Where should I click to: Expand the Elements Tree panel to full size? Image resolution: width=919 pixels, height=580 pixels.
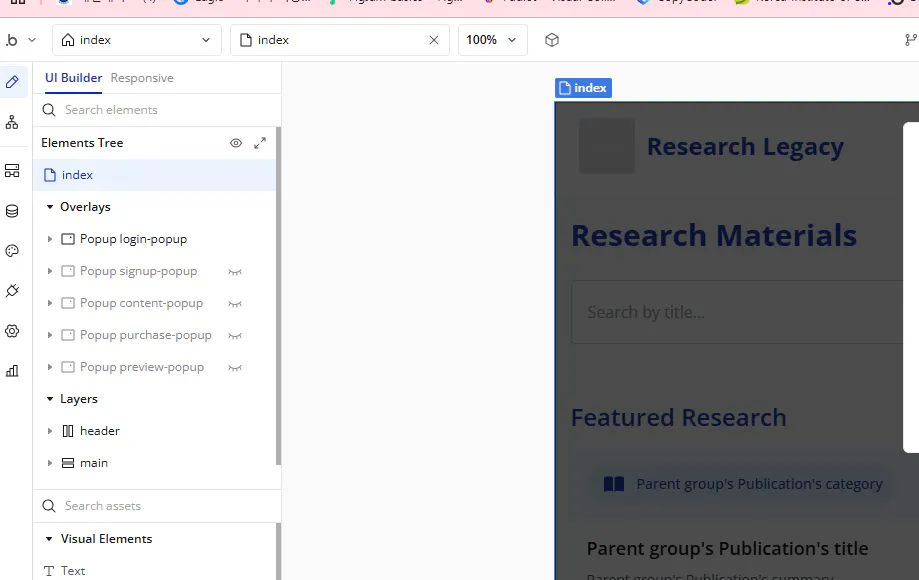tap(260, 143)
